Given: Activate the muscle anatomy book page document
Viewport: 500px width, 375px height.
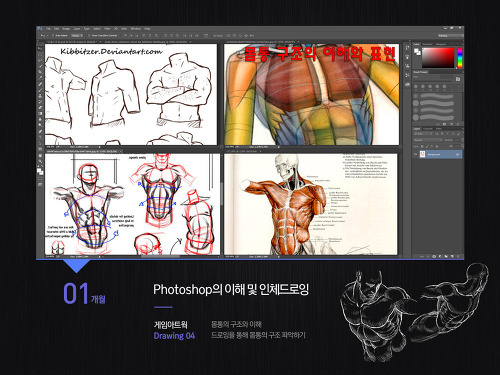Looking at the screenshot, I should pos(311,204).
